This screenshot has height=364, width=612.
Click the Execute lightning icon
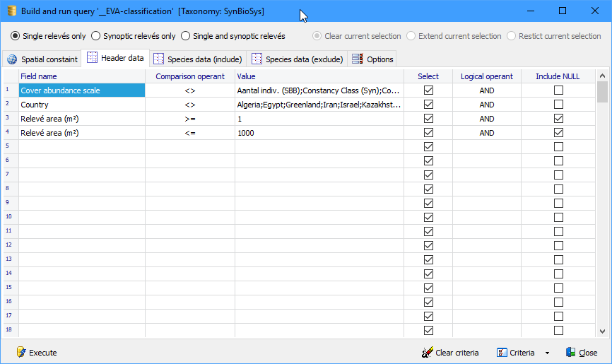(x=21, y=352)
